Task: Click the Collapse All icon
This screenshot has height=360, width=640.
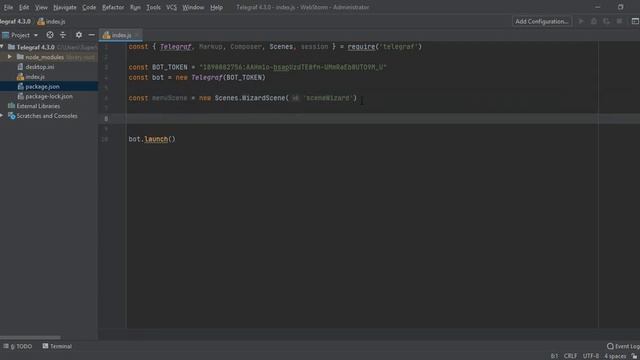Action: point(63,35)
